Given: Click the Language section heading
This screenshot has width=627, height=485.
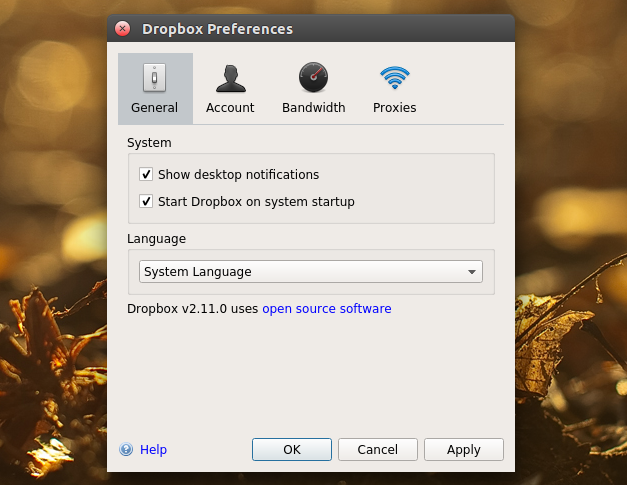Looking at the screenshot, I should pyautogui.click(x=156, y=239).
